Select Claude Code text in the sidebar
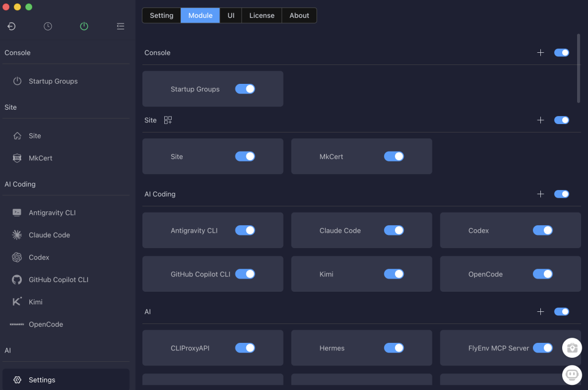588x390 pixels. click(49, 235)
